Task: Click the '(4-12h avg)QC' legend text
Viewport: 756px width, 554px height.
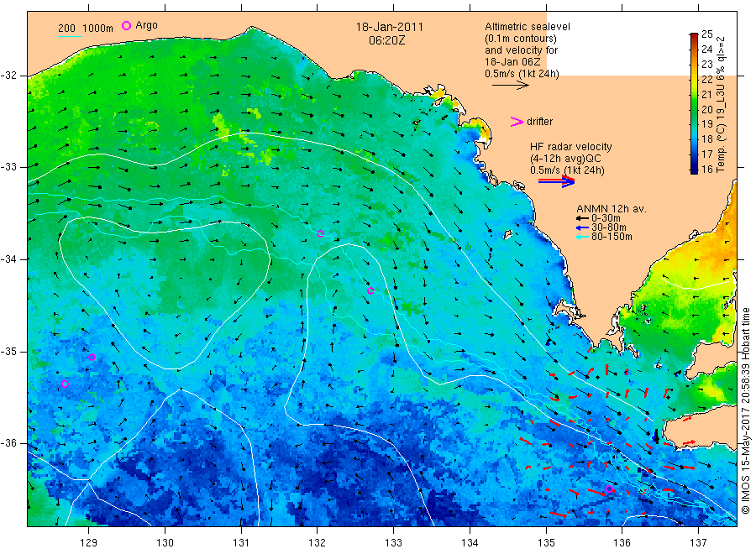Action: click(x=565, y=159)
